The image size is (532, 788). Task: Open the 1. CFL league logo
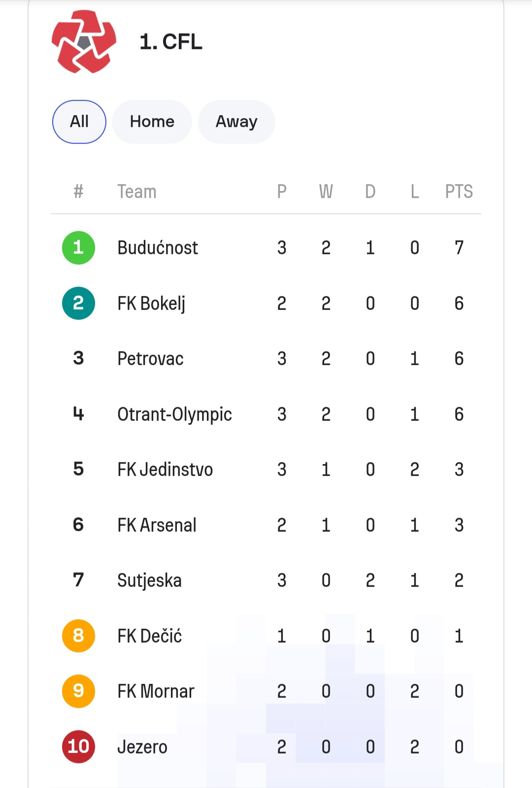pos(84,42)
